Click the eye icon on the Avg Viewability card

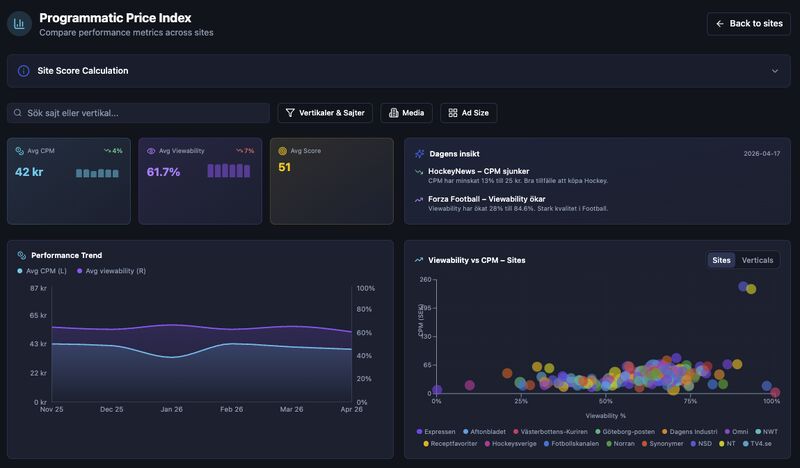151,151
